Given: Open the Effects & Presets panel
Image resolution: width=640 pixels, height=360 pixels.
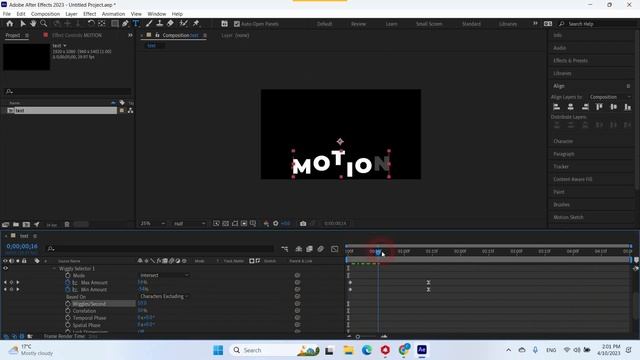Looking at the screenshot, I should 571,60.
